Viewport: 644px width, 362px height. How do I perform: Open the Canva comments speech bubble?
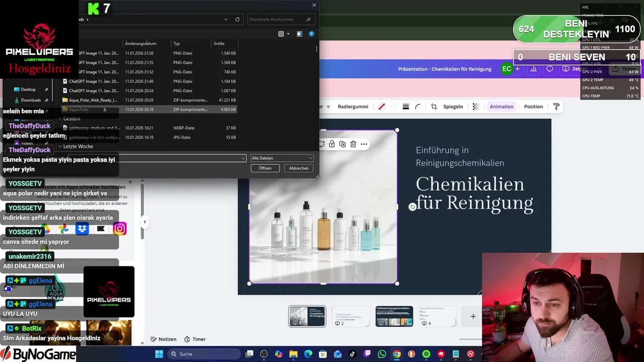click(550, 69)
